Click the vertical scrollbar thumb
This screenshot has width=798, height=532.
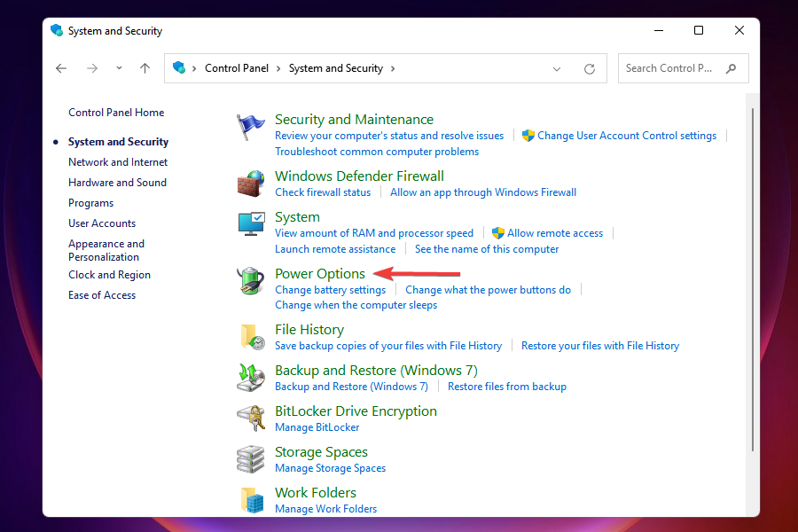[752, 279]
